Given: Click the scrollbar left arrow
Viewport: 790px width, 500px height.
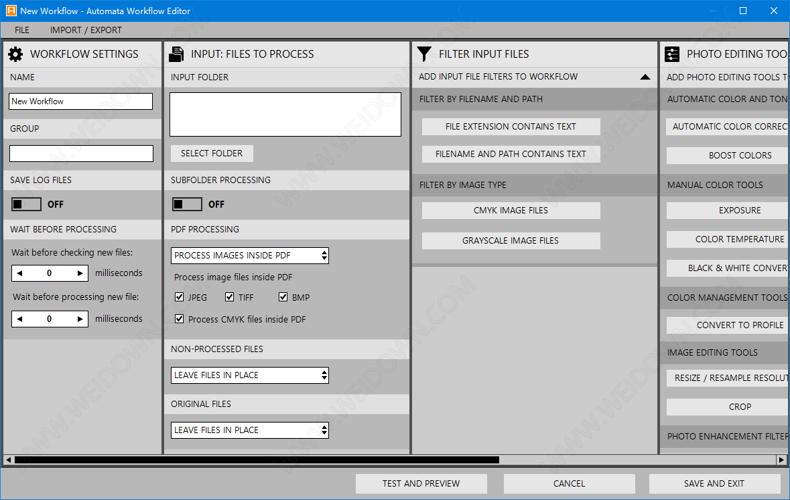Looking at the screenshot, I should click(x=8, y=460).
